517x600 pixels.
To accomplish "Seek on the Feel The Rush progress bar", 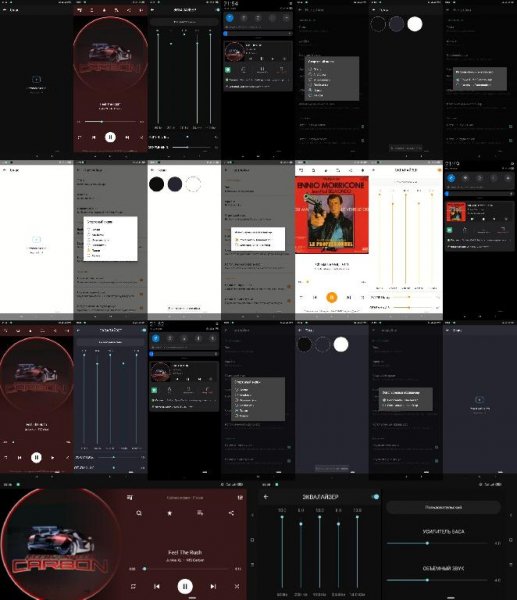I will pos(184,569).
